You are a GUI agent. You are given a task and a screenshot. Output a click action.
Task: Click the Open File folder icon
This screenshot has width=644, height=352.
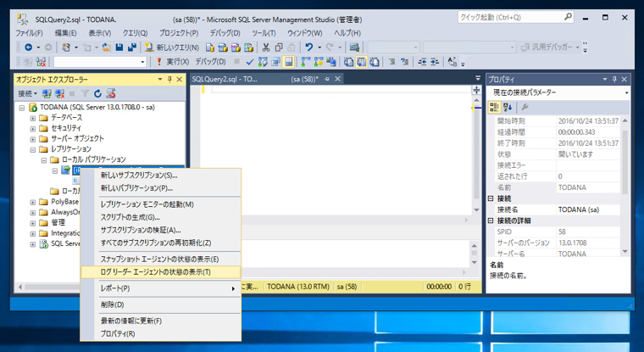(107, 47)
